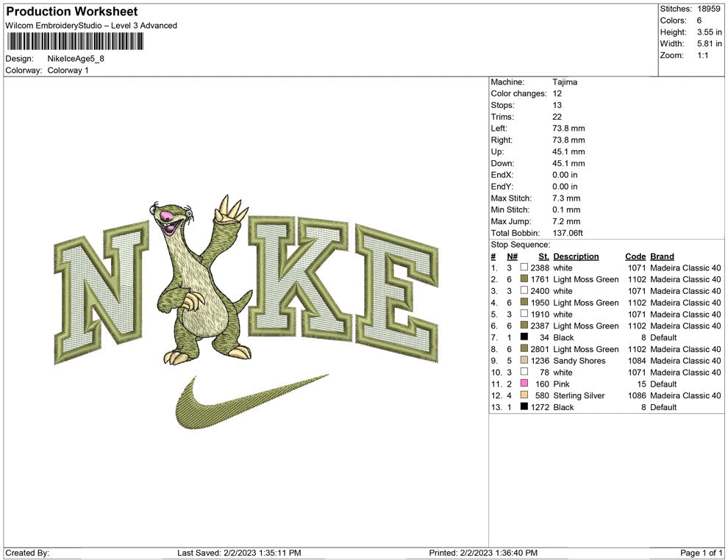The image size is (728, 560).
Task: Click the Trims value '22'
Action: 557,116
